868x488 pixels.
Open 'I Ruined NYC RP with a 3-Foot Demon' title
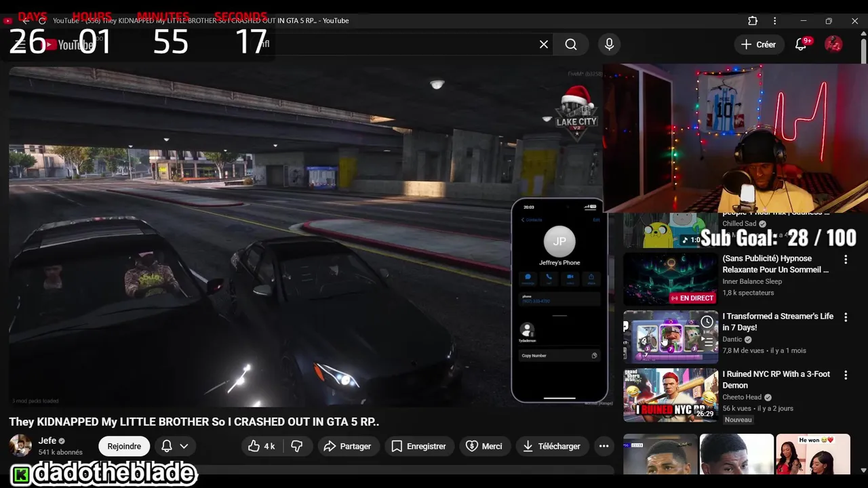(776, 380)
